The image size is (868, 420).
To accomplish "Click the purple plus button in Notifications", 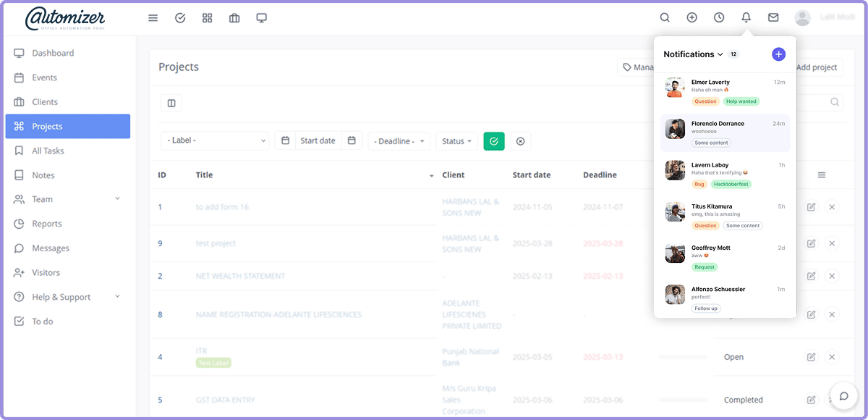I will point(778,54).
